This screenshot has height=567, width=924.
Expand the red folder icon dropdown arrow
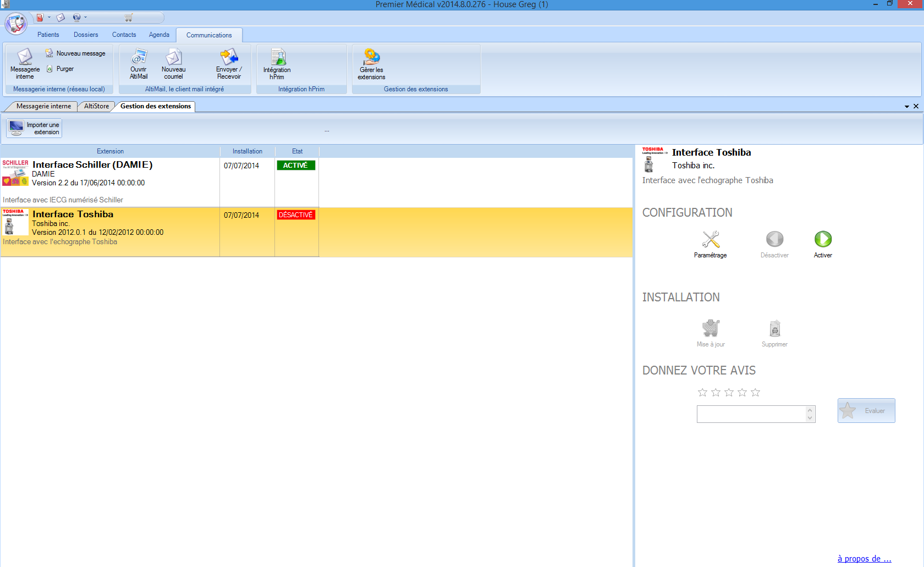(x=49, y=18)
